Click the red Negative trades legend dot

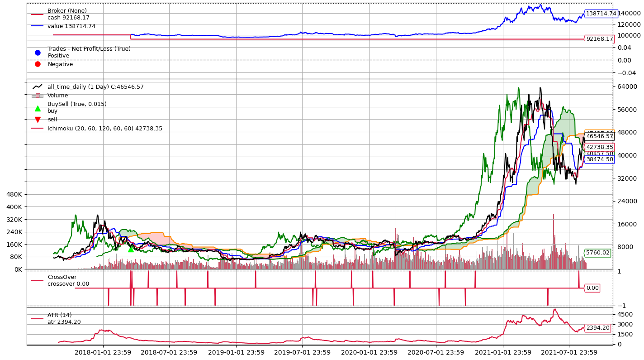tap(38, 64)
